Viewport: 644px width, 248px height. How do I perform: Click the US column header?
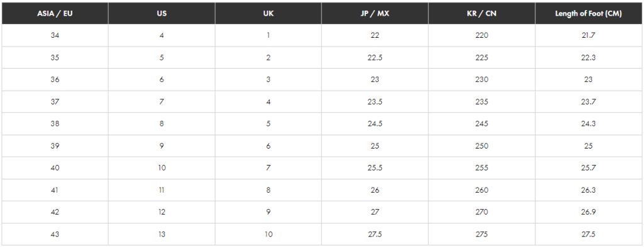click(162, 14)
